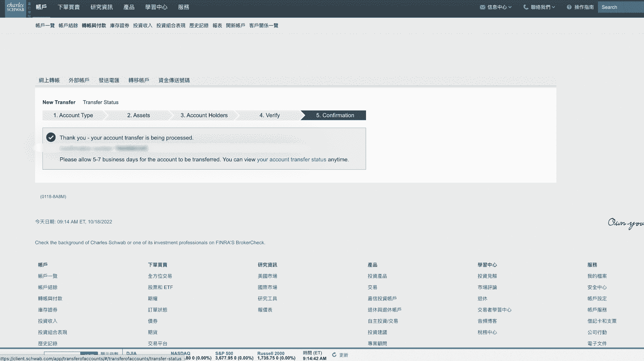The height and width of the screenshot is (361, 644).
Task: Open the account transfer status link
Action: 291,159
